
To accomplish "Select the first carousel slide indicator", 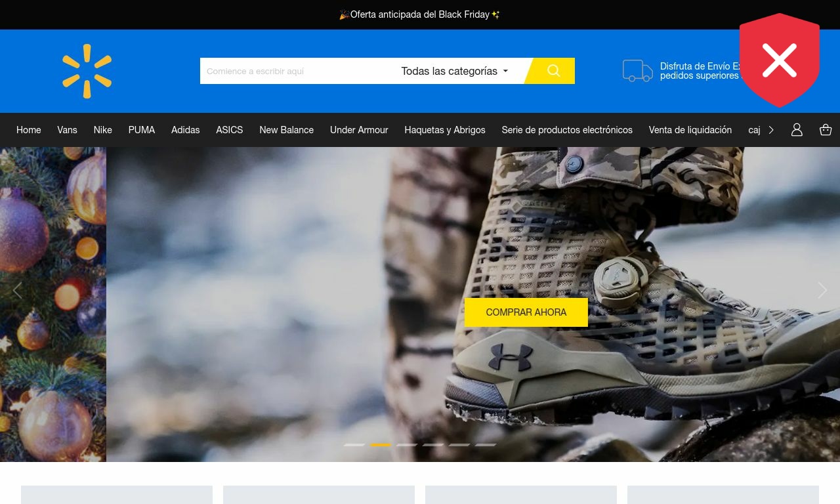I will click(x=354, y=445).
